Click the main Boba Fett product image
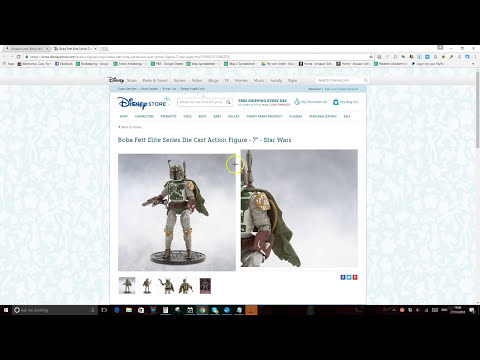Screen dimensions: 480x360 (177, 212)
